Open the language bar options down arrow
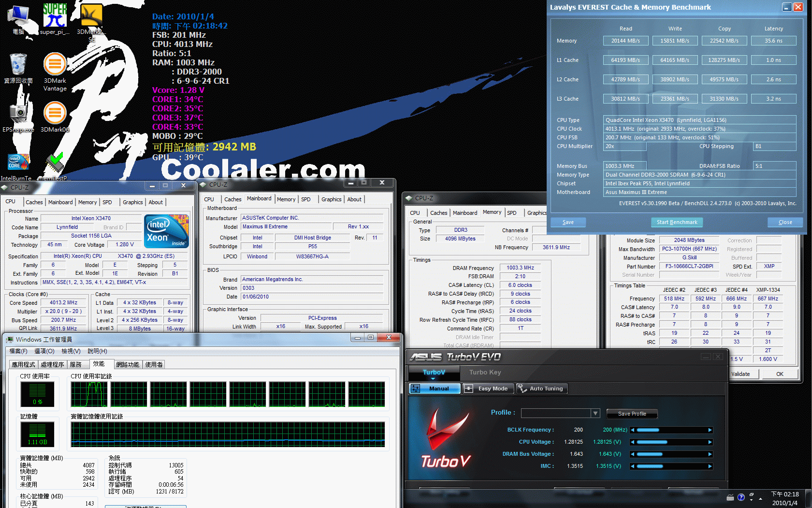 (x=752, y=500)
